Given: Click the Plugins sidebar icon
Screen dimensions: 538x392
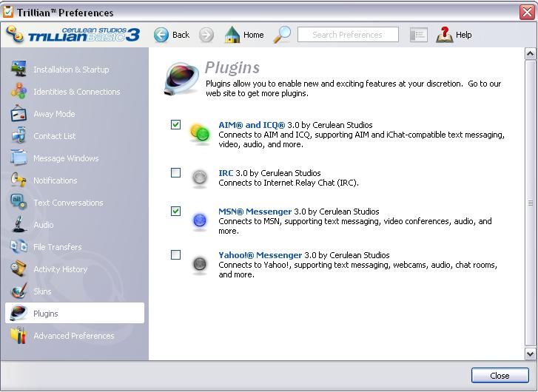Looking at the screenshot, I should tap(19, 313).
